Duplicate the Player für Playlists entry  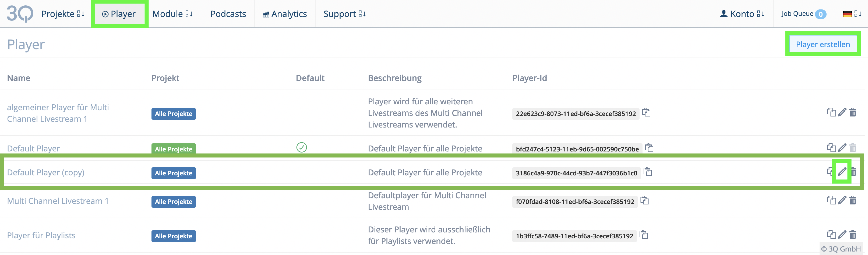point(831,235)
